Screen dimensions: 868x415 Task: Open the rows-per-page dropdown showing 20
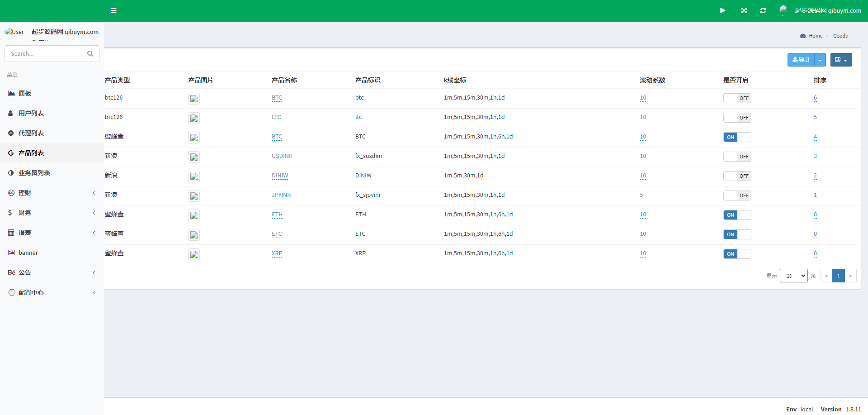click(x=793, y=276)
